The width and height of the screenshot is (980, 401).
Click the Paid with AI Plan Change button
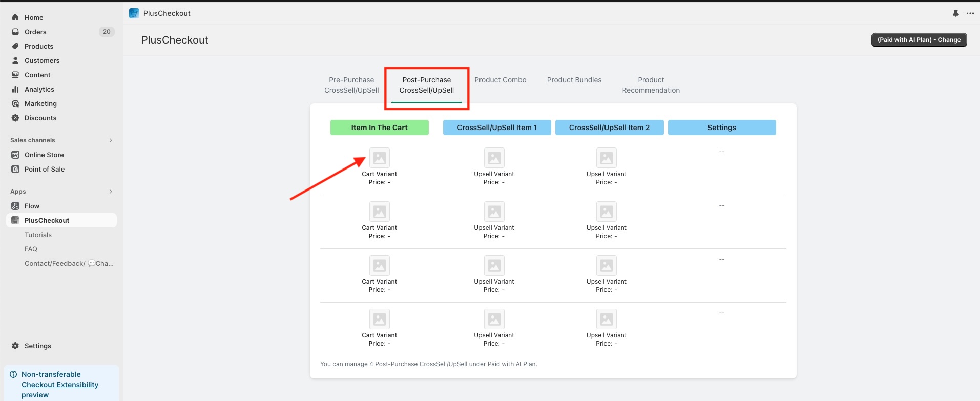tap(919, 40)
